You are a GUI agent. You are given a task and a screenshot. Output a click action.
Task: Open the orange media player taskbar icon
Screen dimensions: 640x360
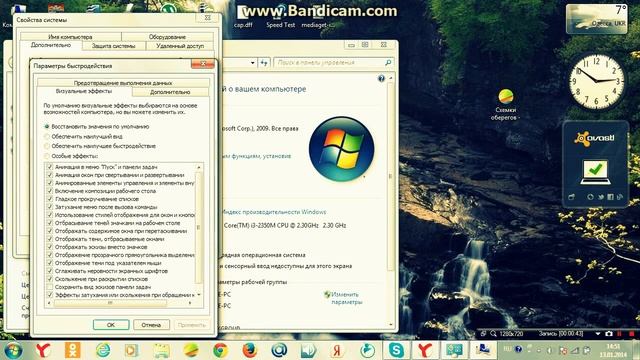132,350
